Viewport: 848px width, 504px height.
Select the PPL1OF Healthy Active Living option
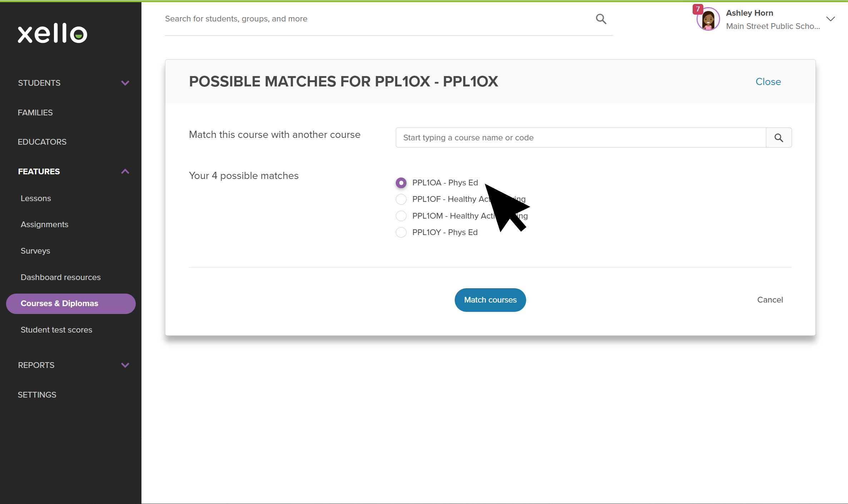point(401,199)
